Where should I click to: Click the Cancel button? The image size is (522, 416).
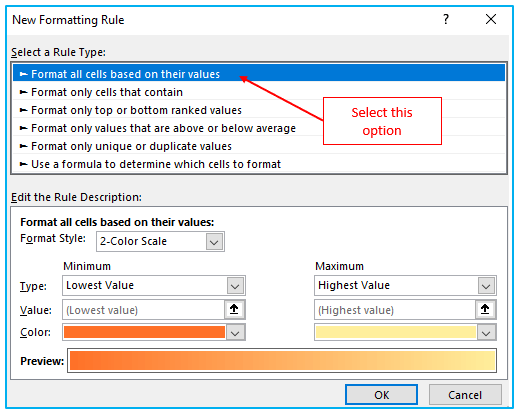[465, 395]
